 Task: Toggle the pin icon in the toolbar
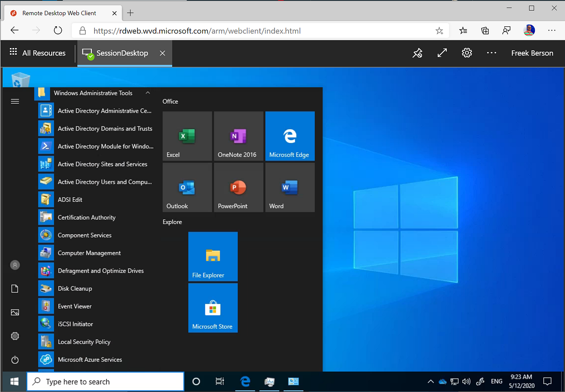coord(417,53)
